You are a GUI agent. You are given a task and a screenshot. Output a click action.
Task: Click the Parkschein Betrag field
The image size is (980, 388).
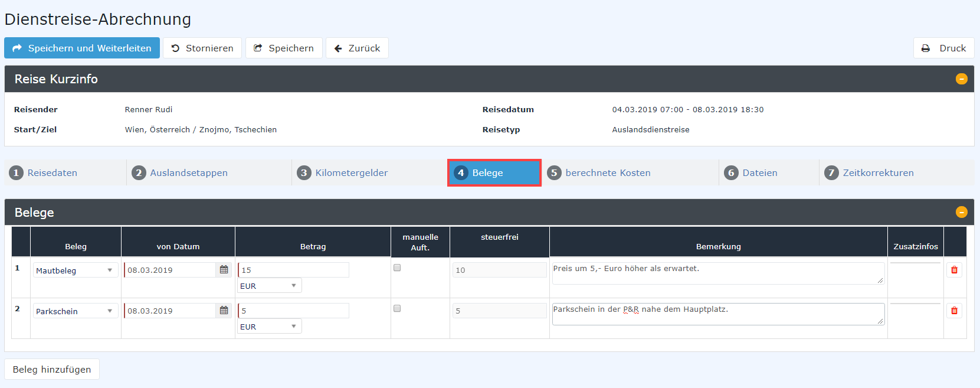click(x=293, y=311)
